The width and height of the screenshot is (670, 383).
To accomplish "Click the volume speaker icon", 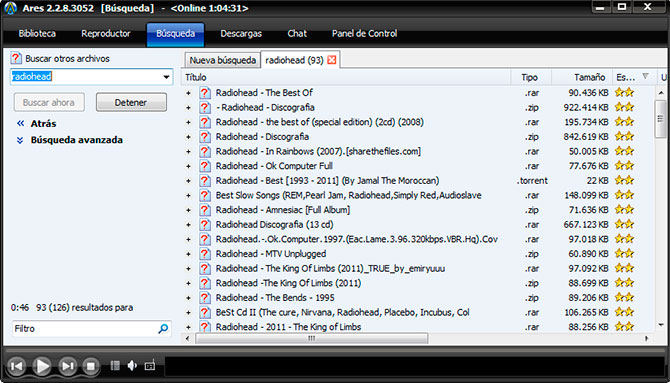I will tap(132, 365).
